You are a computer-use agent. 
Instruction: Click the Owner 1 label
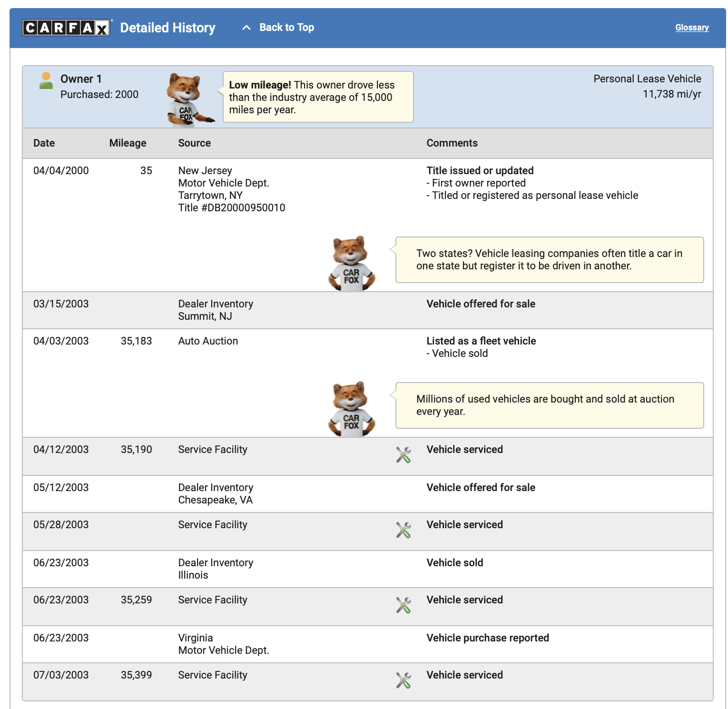[81, 79]
